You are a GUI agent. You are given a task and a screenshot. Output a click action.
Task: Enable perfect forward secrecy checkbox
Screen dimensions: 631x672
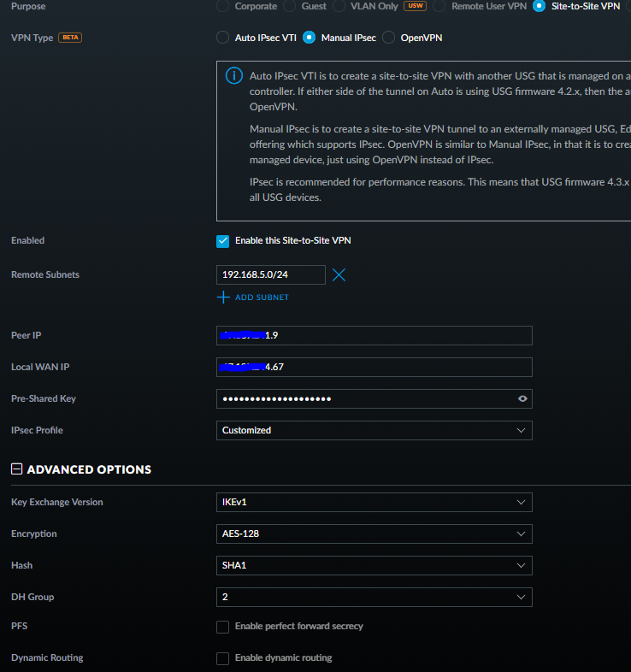(223, 627)
